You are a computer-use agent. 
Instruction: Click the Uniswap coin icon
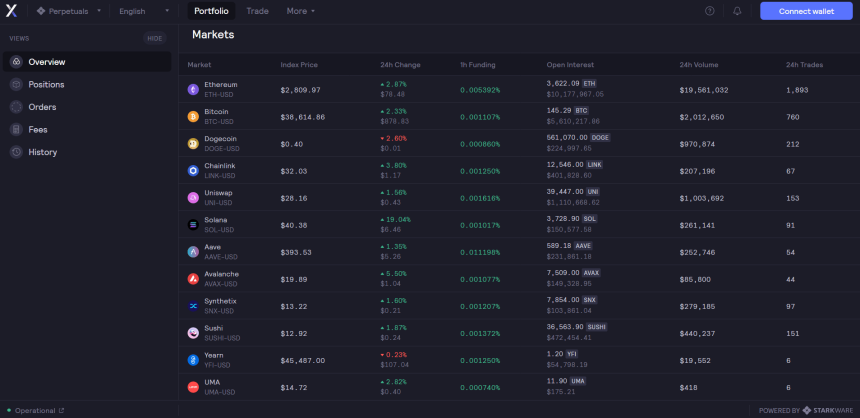tap(193, 197)
